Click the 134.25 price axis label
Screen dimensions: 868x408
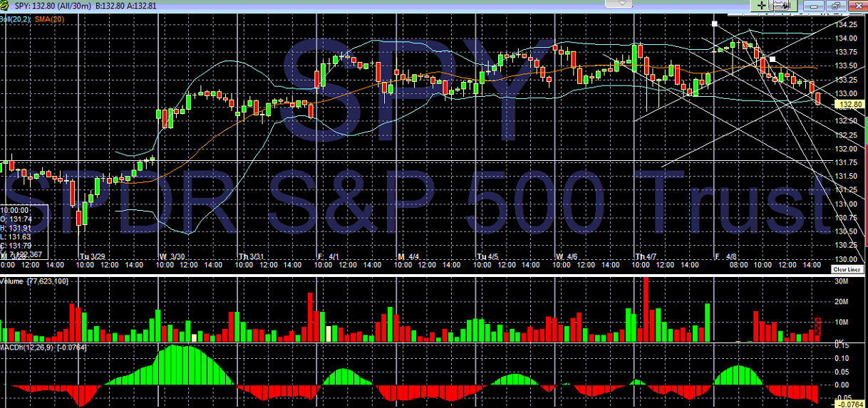point(847,24)
